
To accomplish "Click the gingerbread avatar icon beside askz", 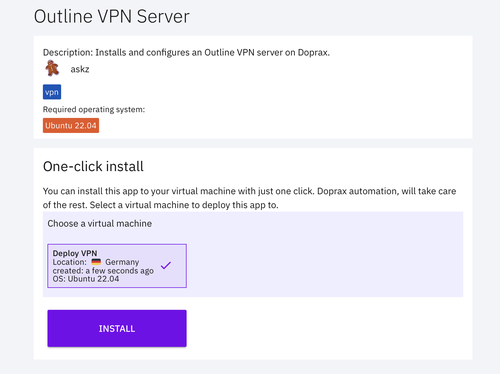I will click(x=52, y=68).
